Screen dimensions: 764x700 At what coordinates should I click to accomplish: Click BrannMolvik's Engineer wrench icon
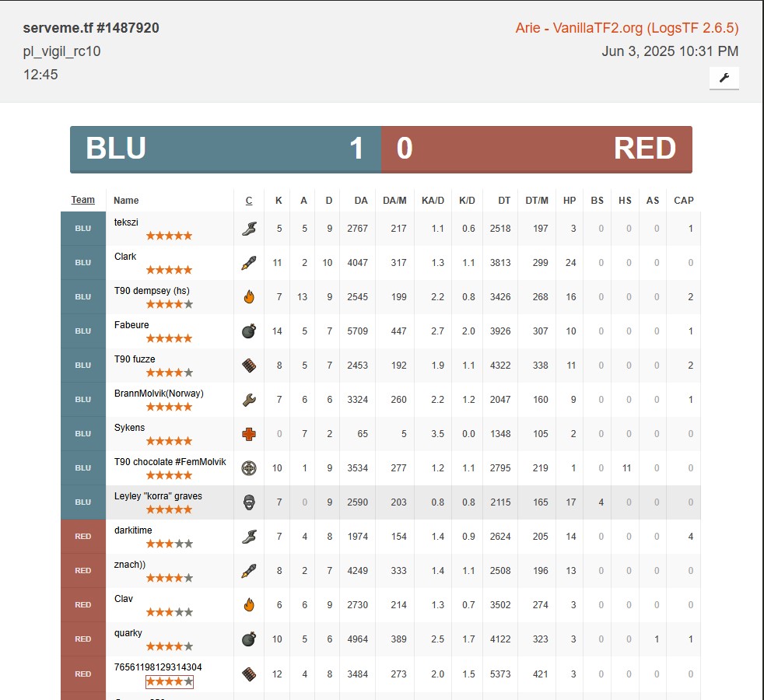(249, 400)
